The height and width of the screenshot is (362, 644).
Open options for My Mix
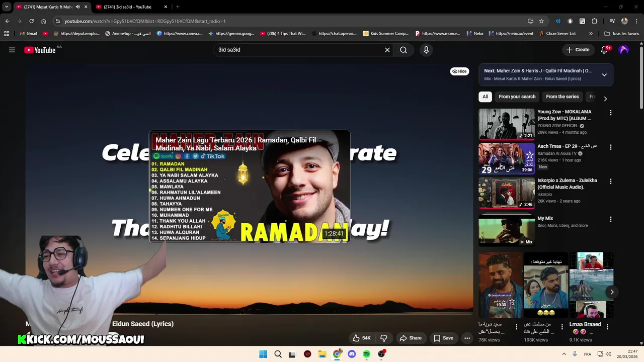click(611, 219)
